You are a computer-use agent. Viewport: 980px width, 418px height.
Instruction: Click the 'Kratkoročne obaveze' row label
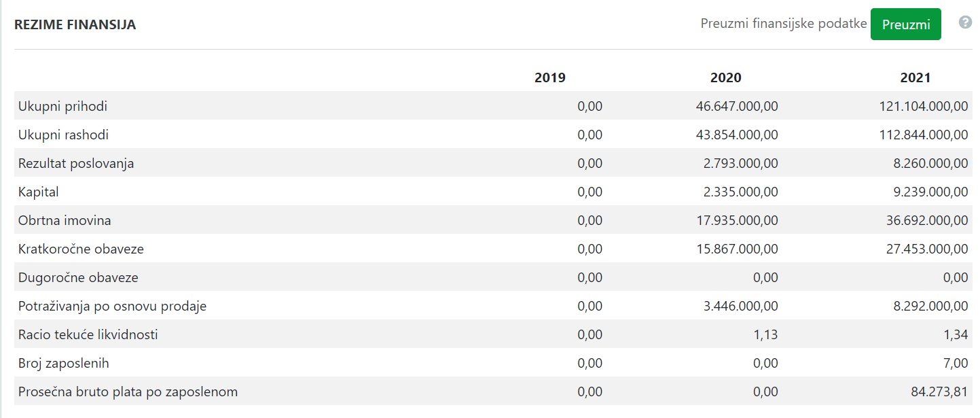click(x=81, y=249)
